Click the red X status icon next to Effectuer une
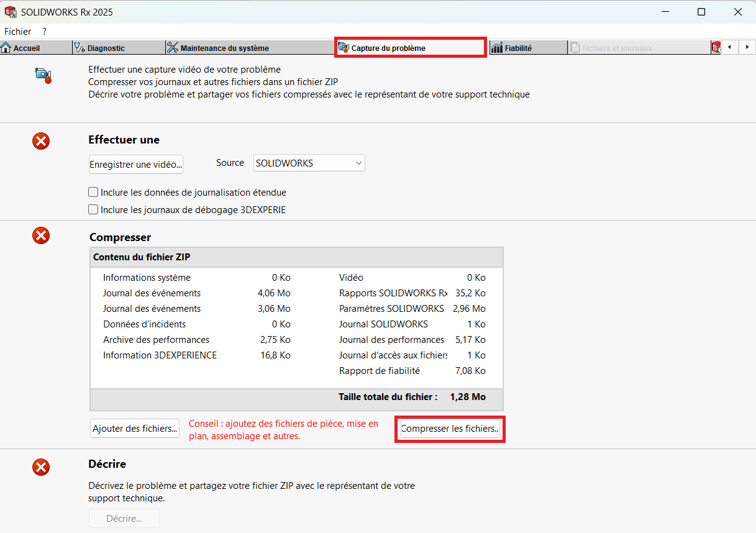This screenshot has width=756, height=533. click(x=41, y=142)
